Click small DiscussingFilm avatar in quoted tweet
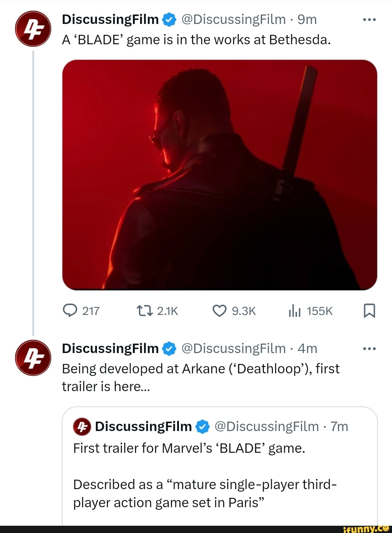The height and width of the screenshot is (533, 392). [82, 426]
